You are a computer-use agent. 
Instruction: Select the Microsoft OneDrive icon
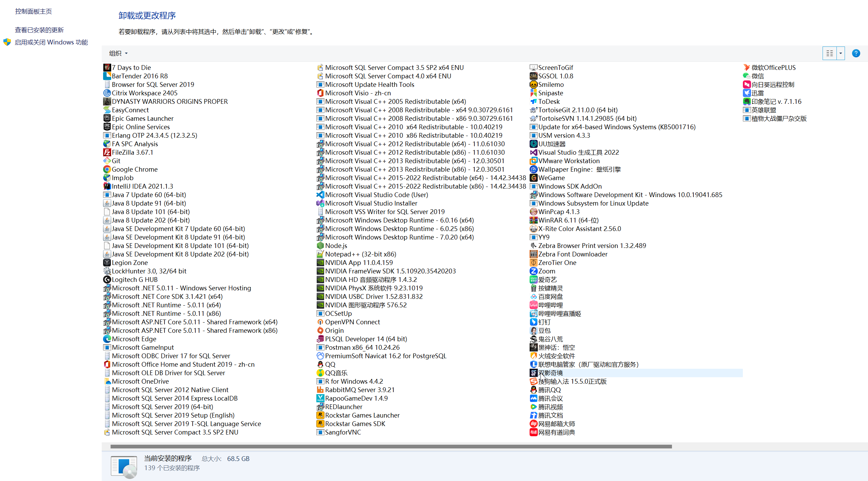107,381
